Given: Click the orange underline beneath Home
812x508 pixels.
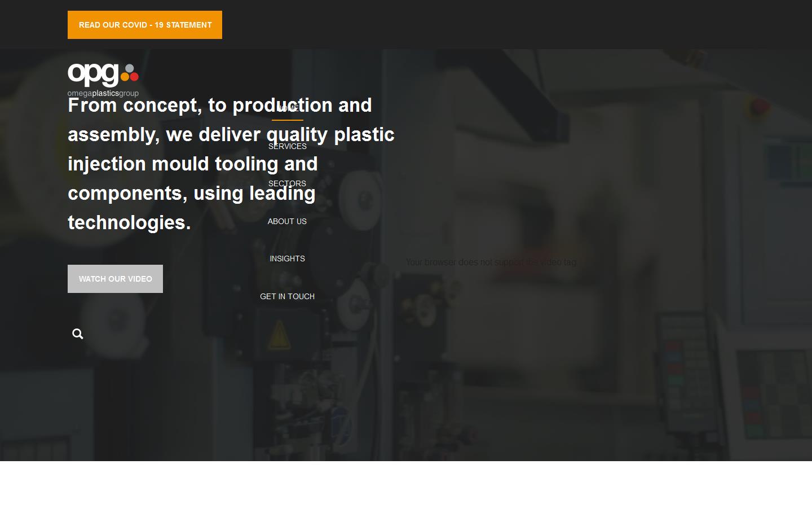Looking at the screenshot, I should pyautogui.click(x=287, y=120).
